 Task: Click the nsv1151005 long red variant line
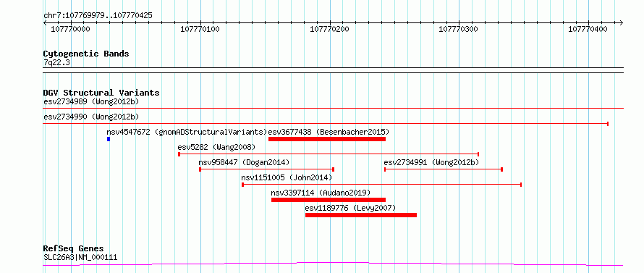click(381, 185)
